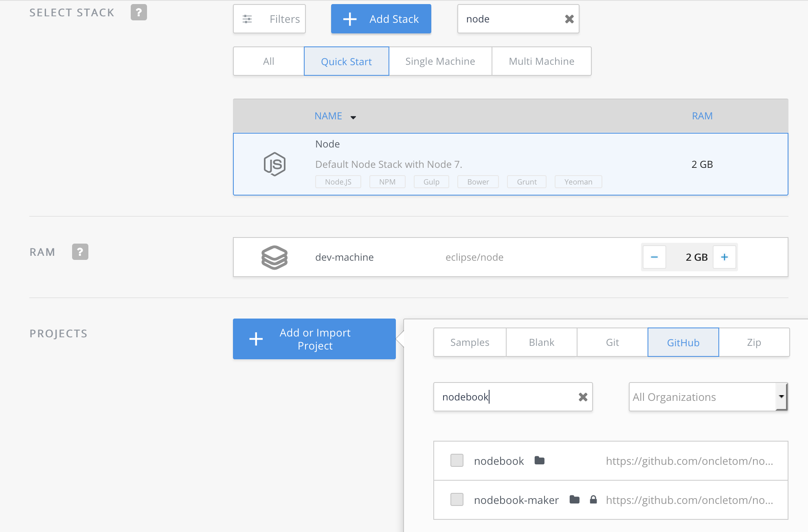
Task: Check the nodebook-maker repository checkbox
Action: 457,499
